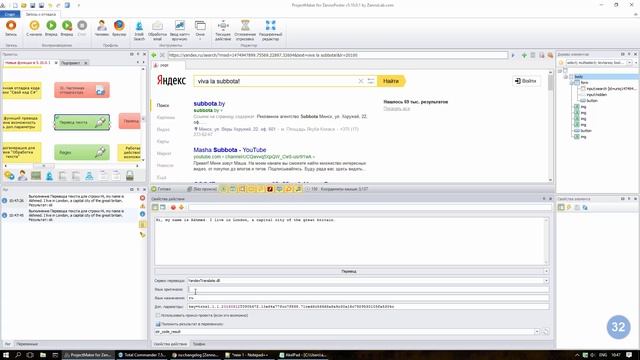Viewport: 640px width, 360px height.
Task: Toggle the red error filter in log panel
Action: click(x=142, y=198)
